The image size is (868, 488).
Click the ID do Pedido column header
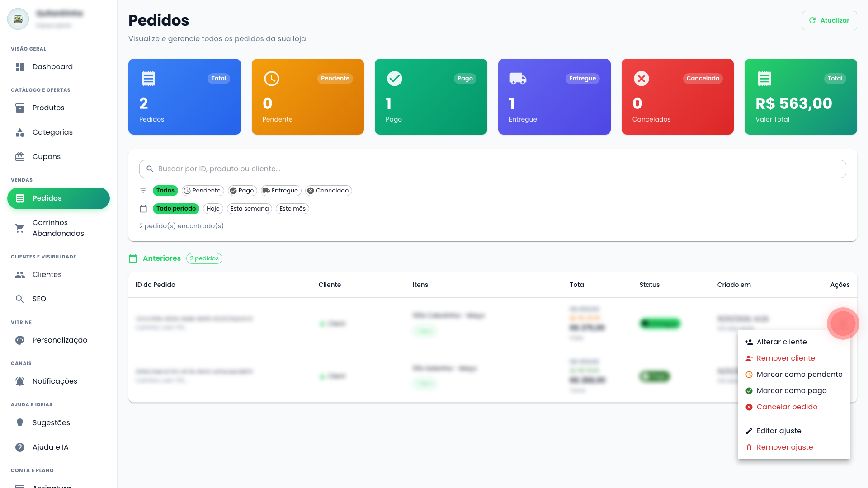(x=156, y=285)
